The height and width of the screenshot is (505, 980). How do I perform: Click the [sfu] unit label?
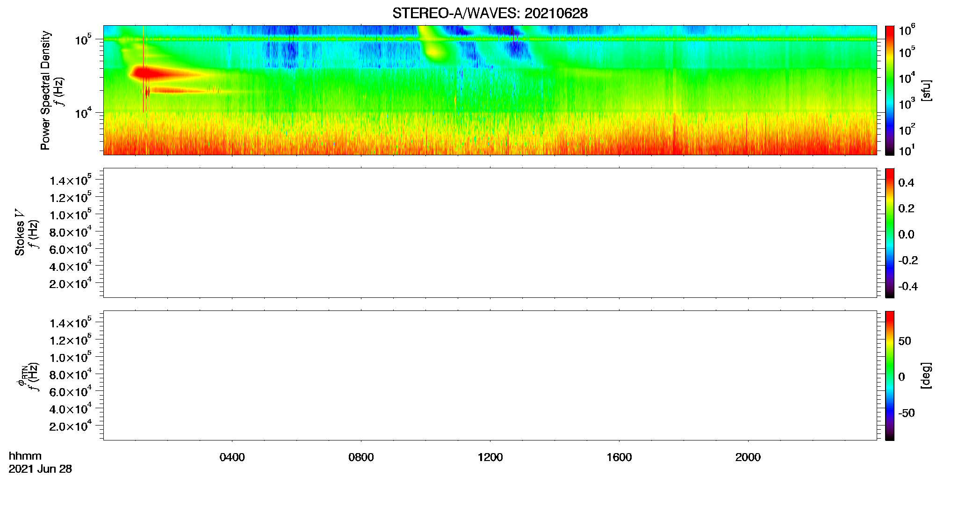click(x=926, y=90)
